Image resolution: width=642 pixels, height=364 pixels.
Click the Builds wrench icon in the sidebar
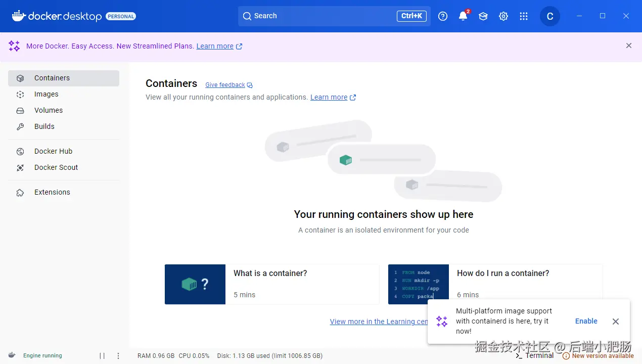click(20, 127)
